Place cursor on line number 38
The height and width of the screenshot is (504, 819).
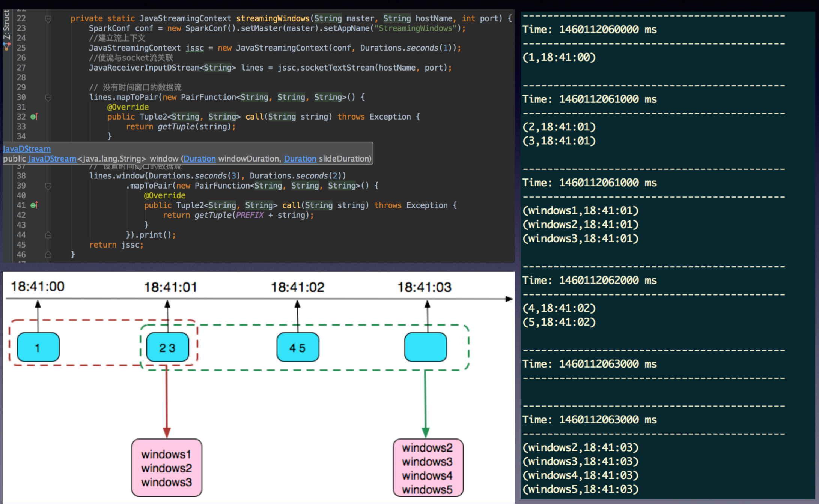click(x=21, y=176)
